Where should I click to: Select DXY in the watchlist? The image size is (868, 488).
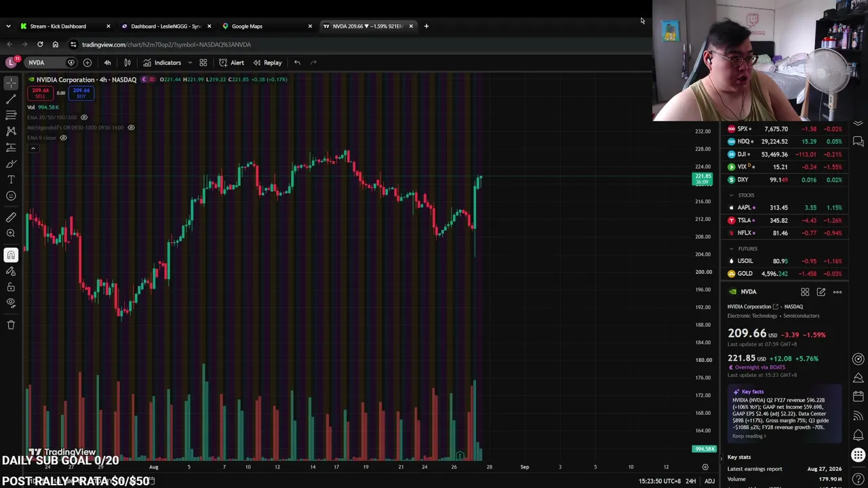click(x=785, y=180)
